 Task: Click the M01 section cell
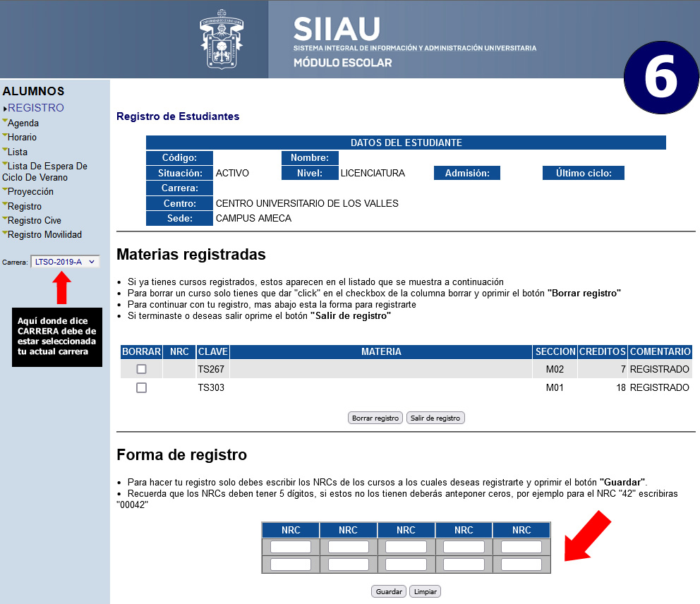click(555, 387)
